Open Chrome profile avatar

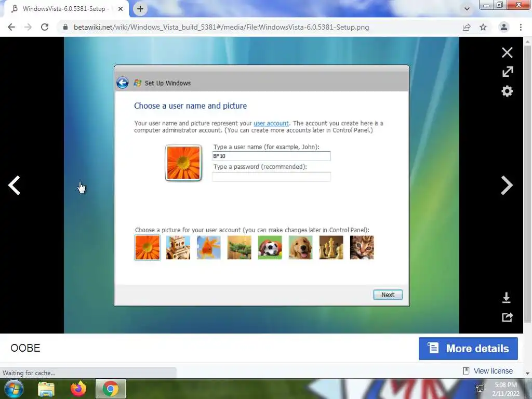pos(504,27)
